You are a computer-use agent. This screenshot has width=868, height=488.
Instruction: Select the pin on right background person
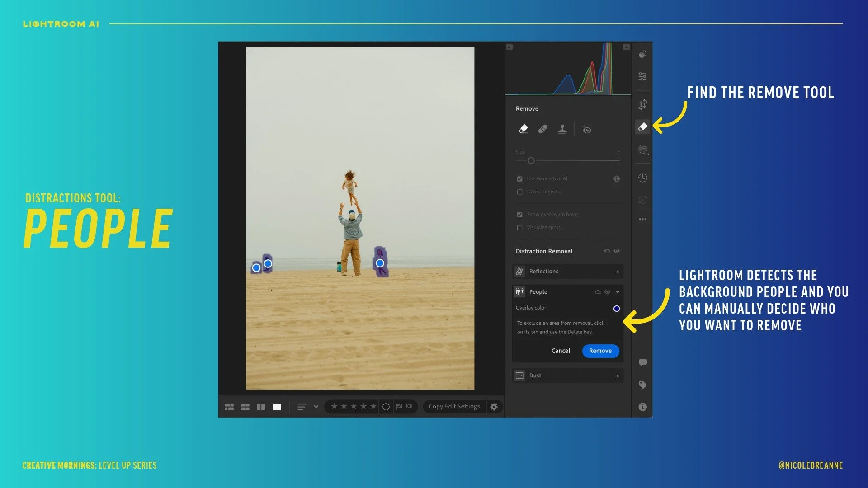click(380, 263)
